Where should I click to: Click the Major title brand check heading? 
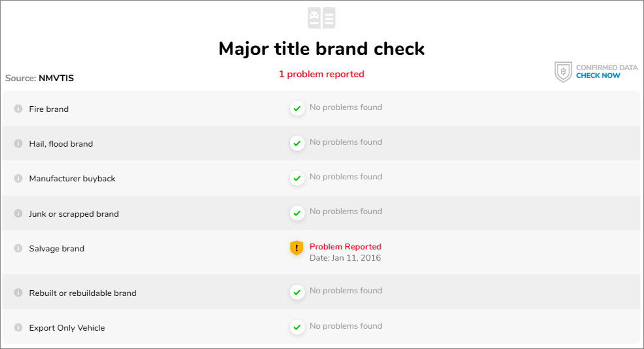coord(321,48)
